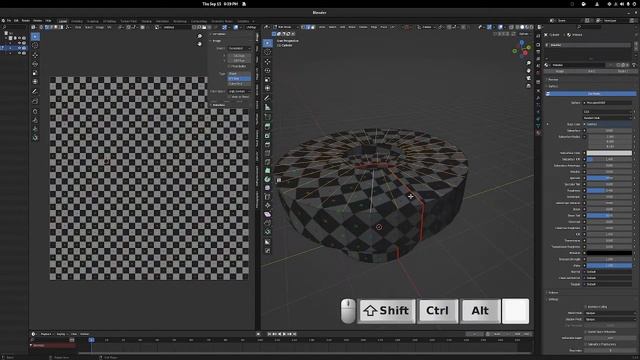640x360 pixels.
Task: Click the navigation axis gizmo in viewport
Action: [x=522, y=50]
